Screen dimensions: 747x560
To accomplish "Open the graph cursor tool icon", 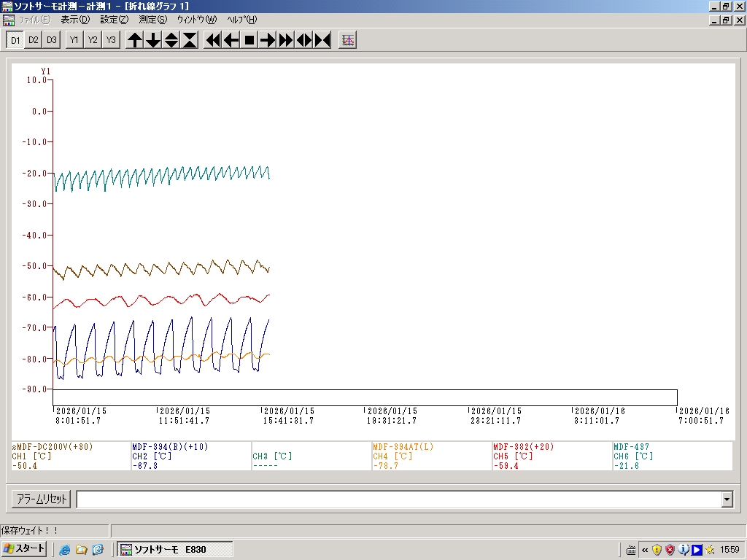I will click(x=348, y=40).
